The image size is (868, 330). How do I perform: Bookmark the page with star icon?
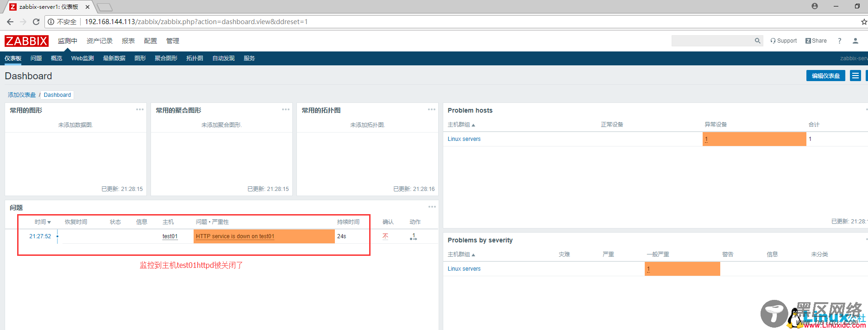(x=864, y=22)
